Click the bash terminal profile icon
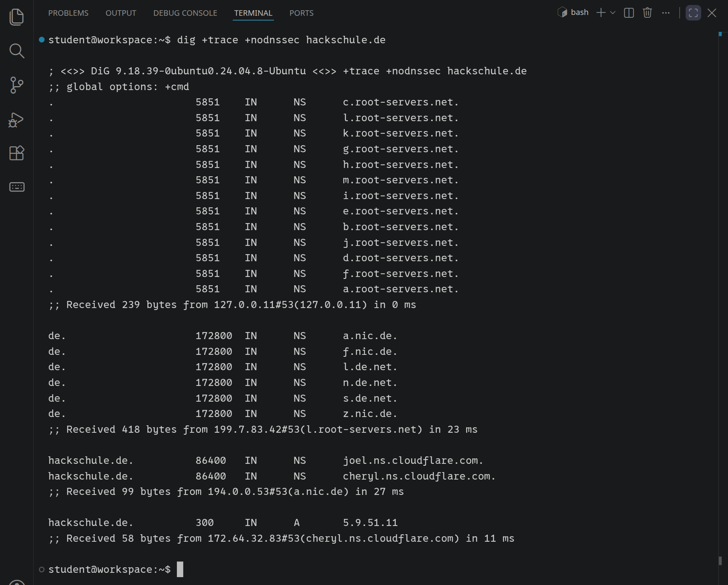The image size is (728, 585). [563, 13]
